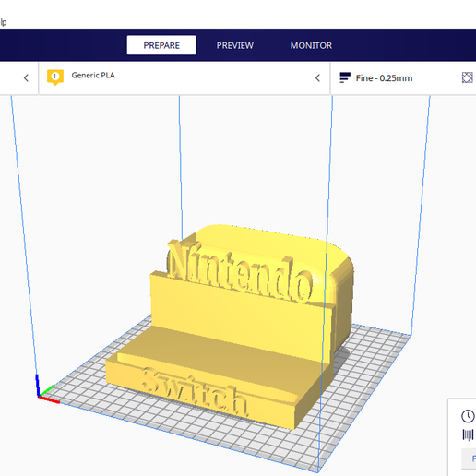This screenshot has width=476, height=476.
Task: Switch to the PREPARE stage tab
Action: [x=161, y=45]
